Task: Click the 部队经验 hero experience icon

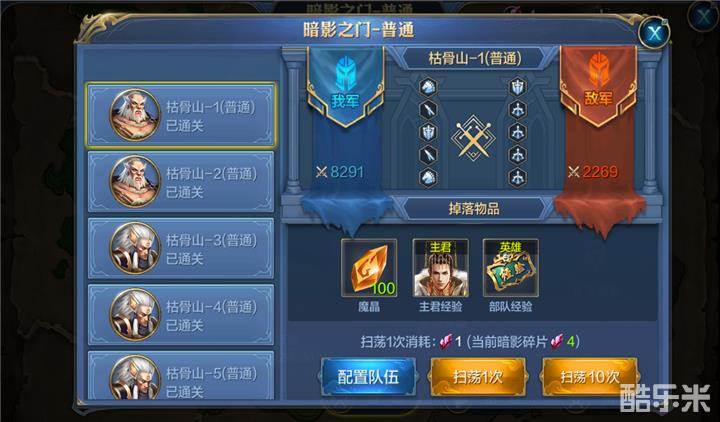Action: tap(511, 268)
